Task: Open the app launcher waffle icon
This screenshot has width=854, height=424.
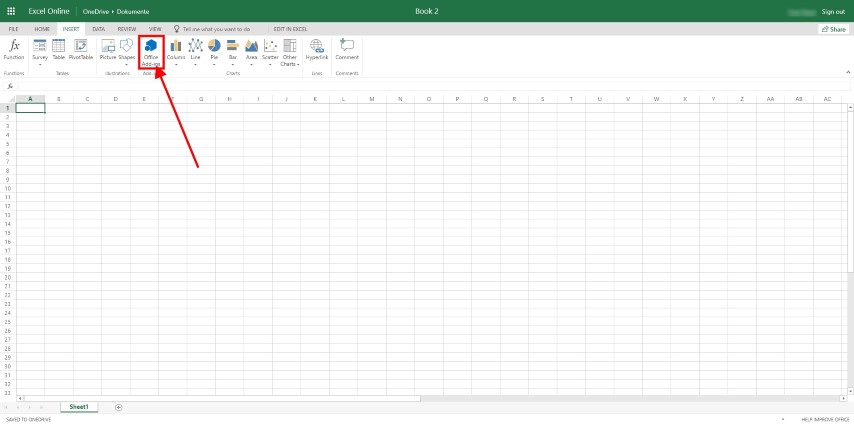Action: pos(11,11)
